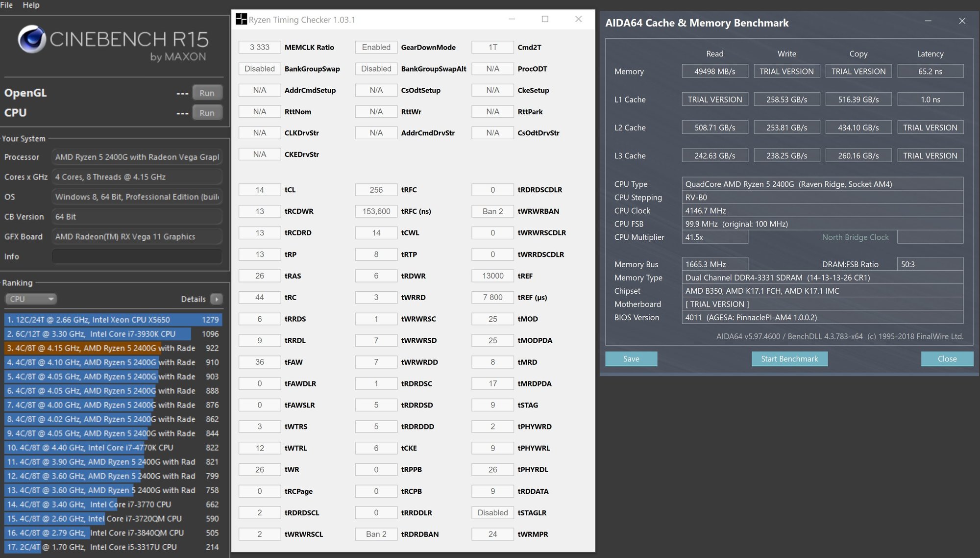Click the DRAM:FSB Ratio 50:3 field
Image resolution: width=980 pixels, height=558 pixels.
(931, 264)
